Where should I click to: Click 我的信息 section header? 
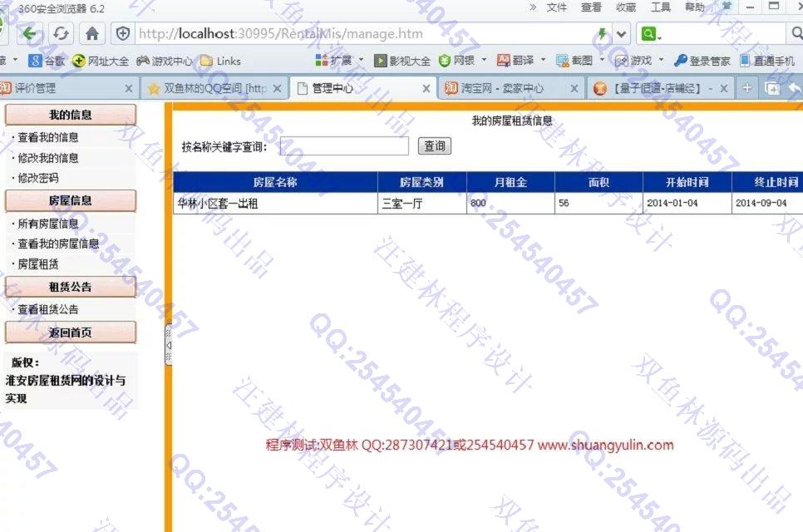tap(71, 115)
